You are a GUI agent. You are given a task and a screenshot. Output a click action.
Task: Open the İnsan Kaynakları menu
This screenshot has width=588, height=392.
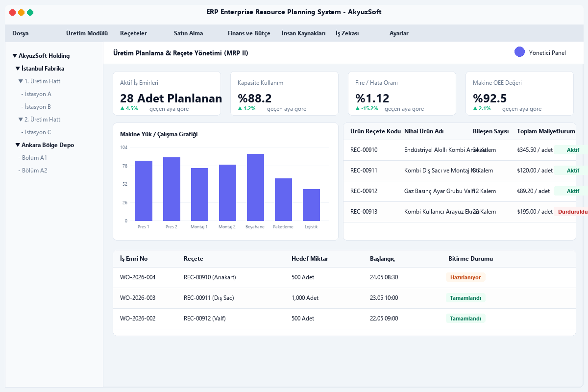tap(304, 33)
